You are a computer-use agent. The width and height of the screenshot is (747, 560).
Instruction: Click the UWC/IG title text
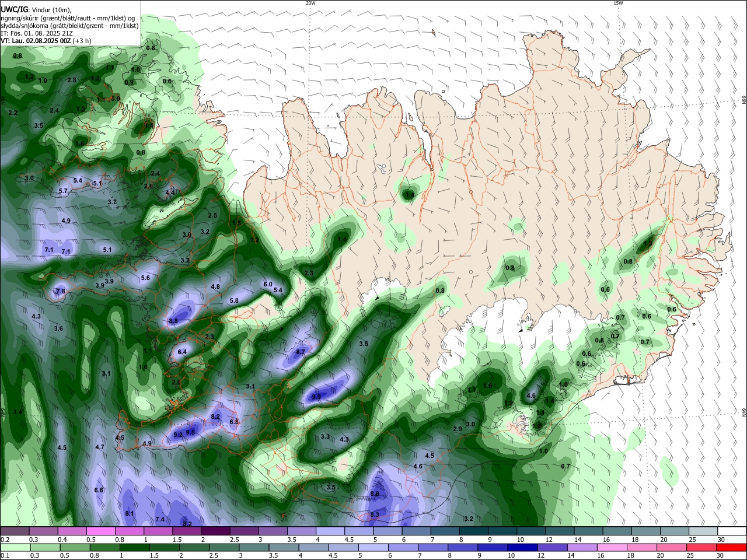click(13, 9)
